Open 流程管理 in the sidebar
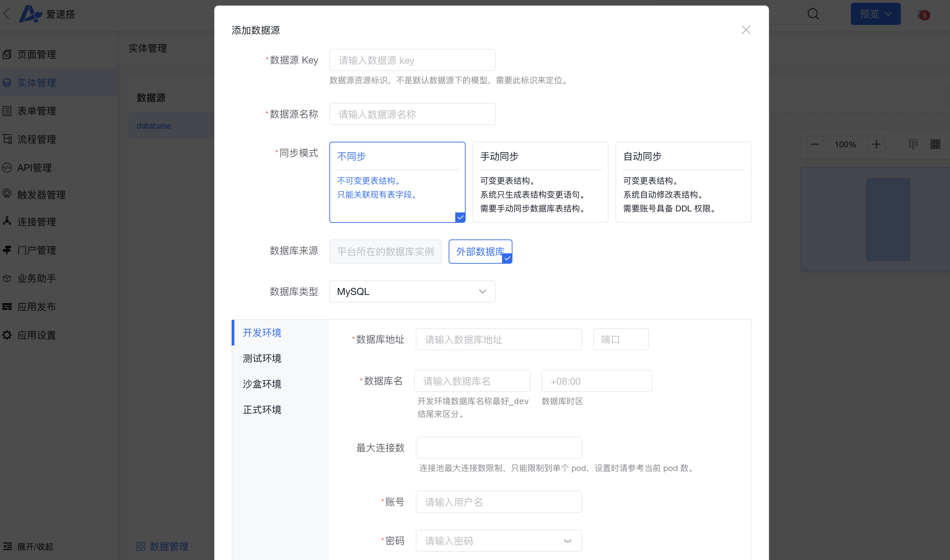The image size is (950, 560). (x=58, y=139)
